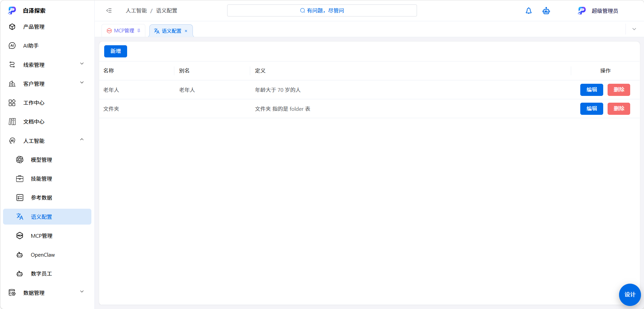Expand the 数据管理 submenu chevron
This screenshot has height=309, width=644.
[x=82, y=291]
